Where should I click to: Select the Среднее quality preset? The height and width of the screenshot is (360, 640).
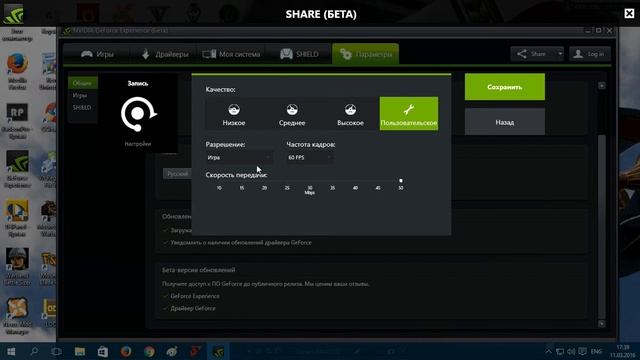coord(292,114)
